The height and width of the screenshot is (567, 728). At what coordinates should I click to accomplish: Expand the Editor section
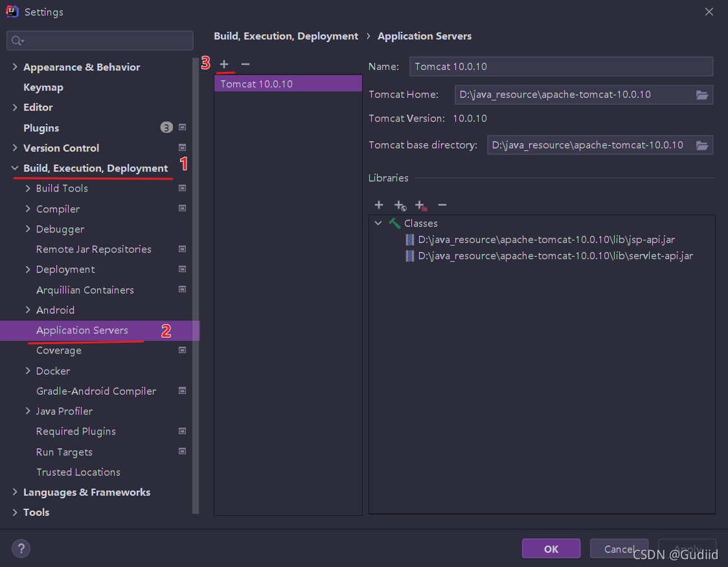click(x=15, y=108)
